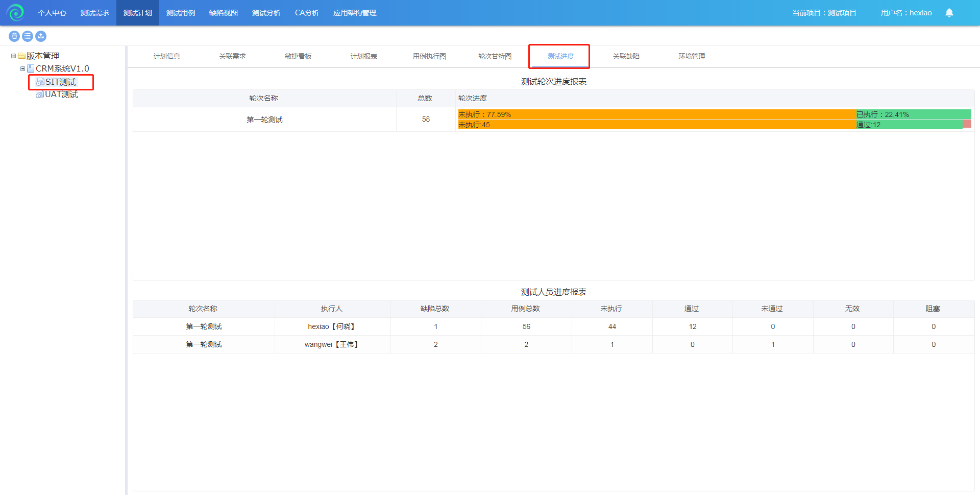The image size is (980, 495).
Task: Click the CRM系统V1.0 book icon
Action: [31, 68]
